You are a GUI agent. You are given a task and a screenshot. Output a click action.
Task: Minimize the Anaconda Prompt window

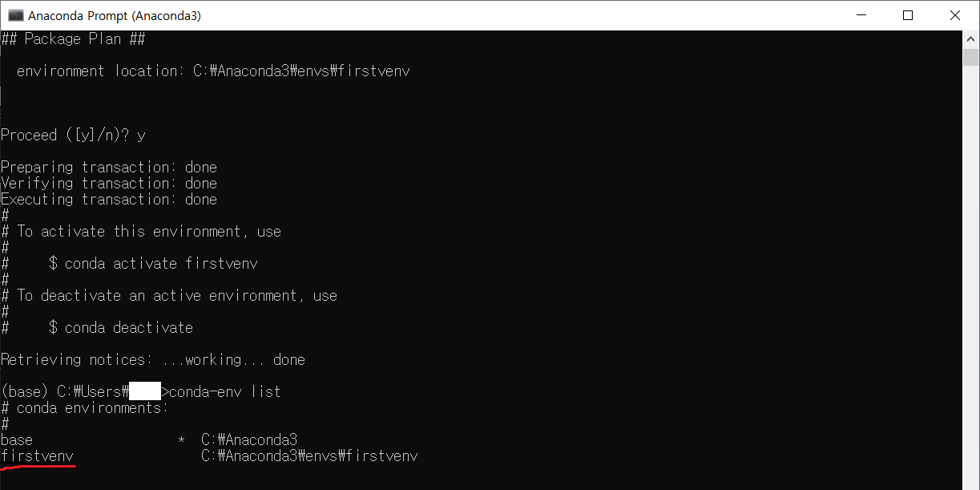861,14
